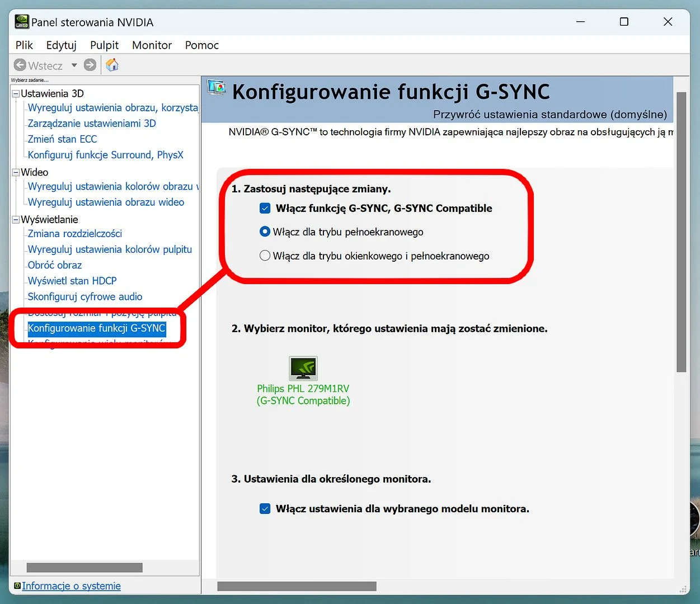
Task: Open the Monitor menu
Action: tap(152, 45)
